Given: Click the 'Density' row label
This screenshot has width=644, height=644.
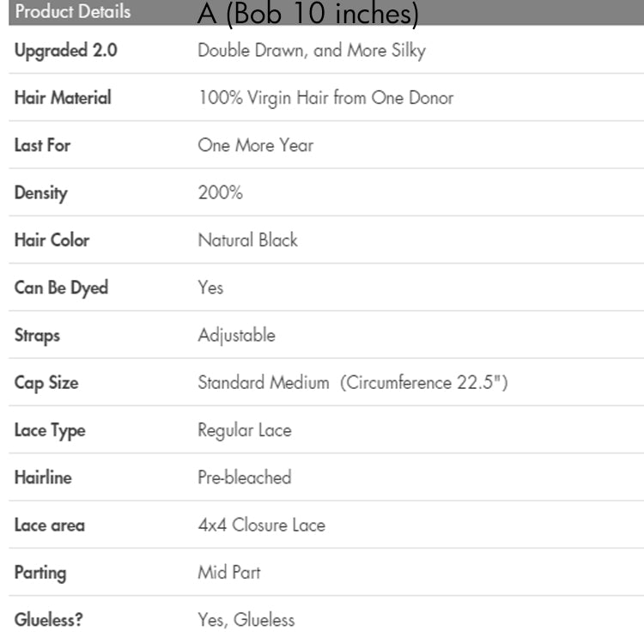Looking at the screenshot, I should pos(40,192).
